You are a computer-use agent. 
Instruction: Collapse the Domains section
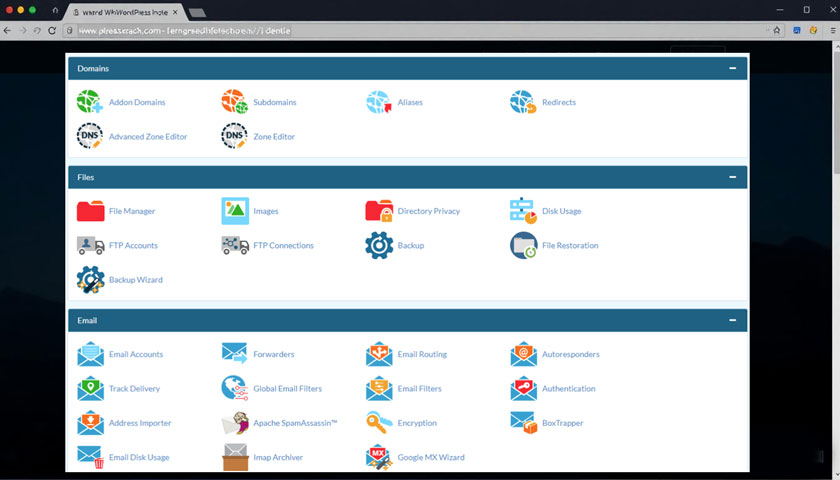732,68
